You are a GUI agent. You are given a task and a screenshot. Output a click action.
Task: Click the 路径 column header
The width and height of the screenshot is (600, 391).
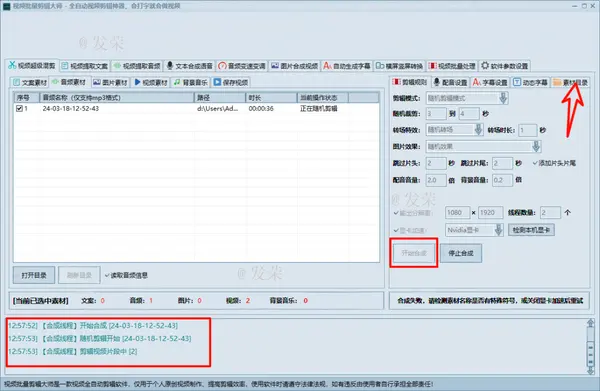point(220,98)
